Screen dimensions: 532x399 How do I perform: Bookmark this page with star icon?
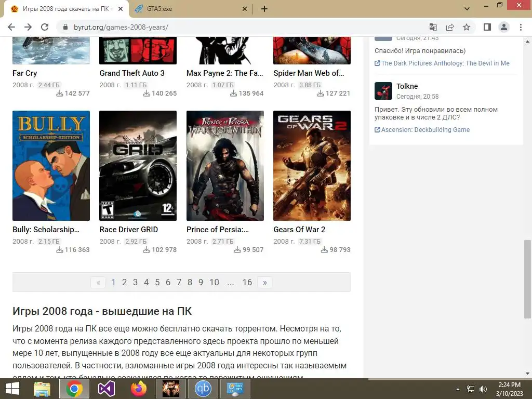point(467,27)
